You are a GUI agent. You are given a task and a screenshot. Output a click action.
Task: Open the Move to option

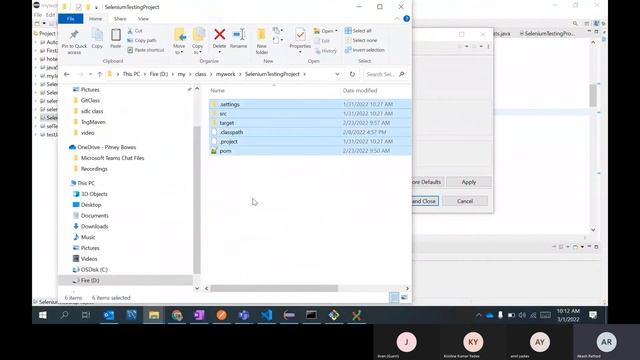[x=179, y=41]
